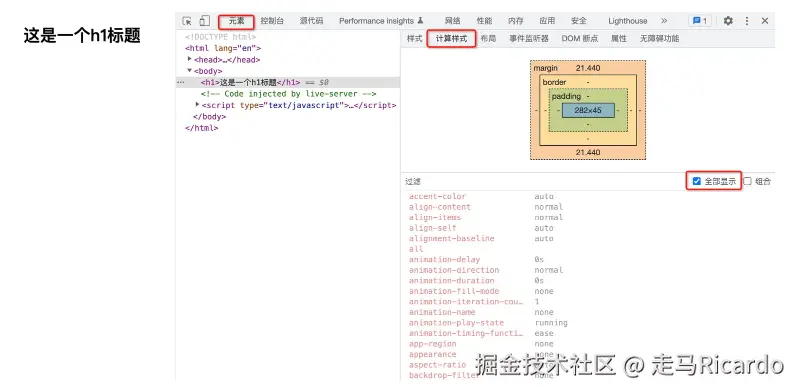This screenshot has height=392, width=798.
Task: Show more tabs via the double chevron
Action: coord(664,21)
